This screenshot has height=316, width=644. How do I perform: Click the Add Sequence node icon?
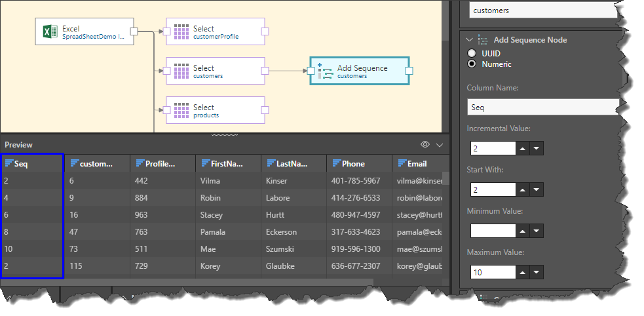(x=325, y=71)
